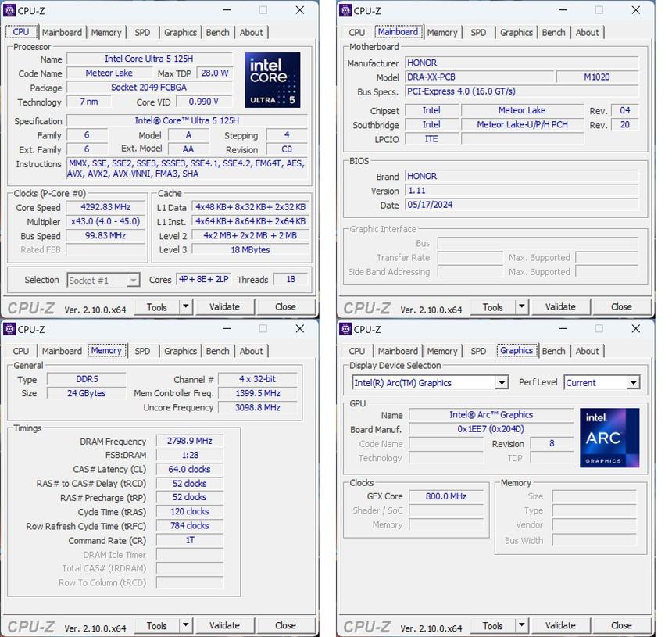Screen dimensions: 672x637
Task: Click the Core Speed value field
Action: pyautogui.click(x=105, y=207)
